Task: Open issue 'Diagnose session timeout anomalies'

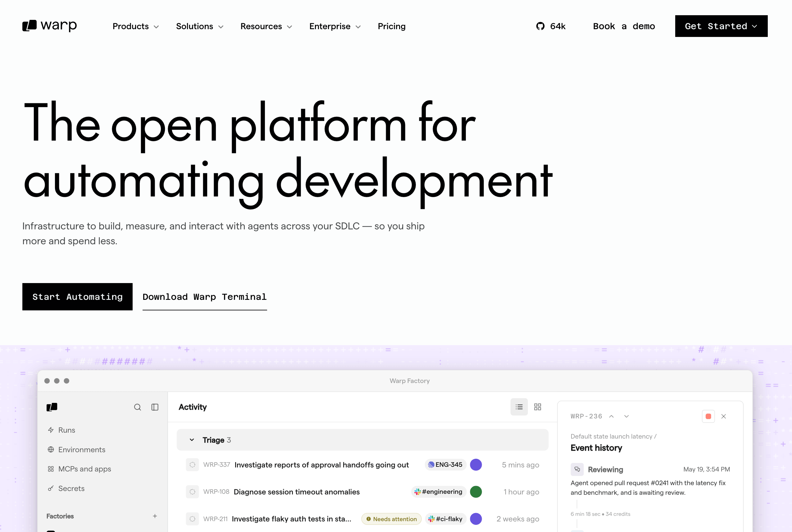Action: point(297,492)
